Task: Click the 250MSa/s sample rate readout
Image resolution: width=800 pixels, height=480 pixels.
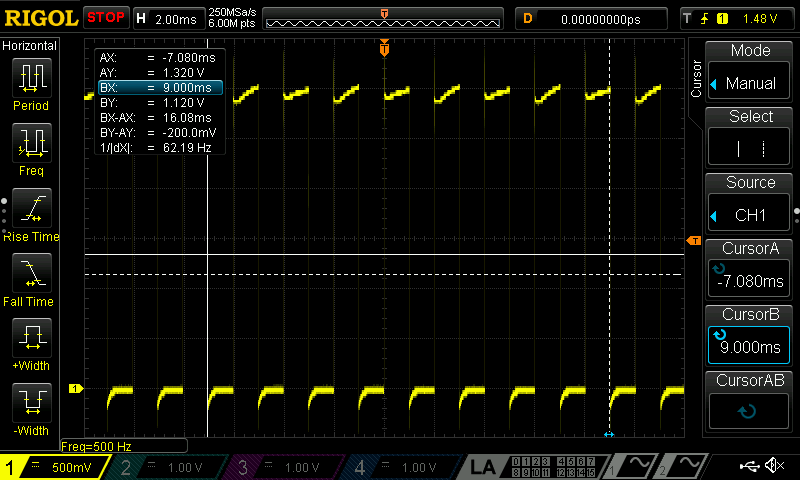Action: click(232, 12)
